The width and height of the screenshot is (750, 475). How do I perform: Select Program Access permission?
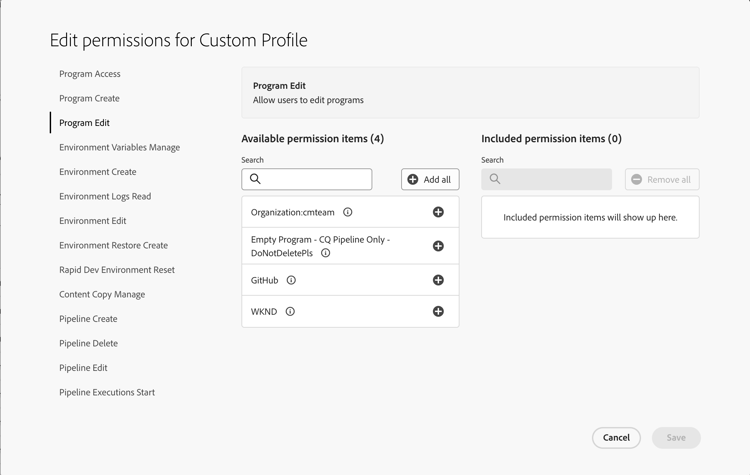coord(90,74)
